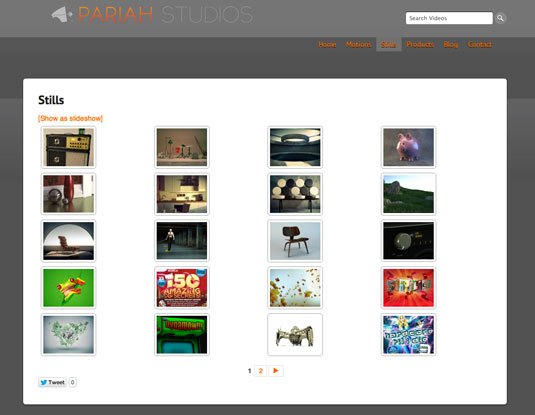This screenshot has width=535, height=415.
Task: Open the Contact page
Action: pos(480,44)
